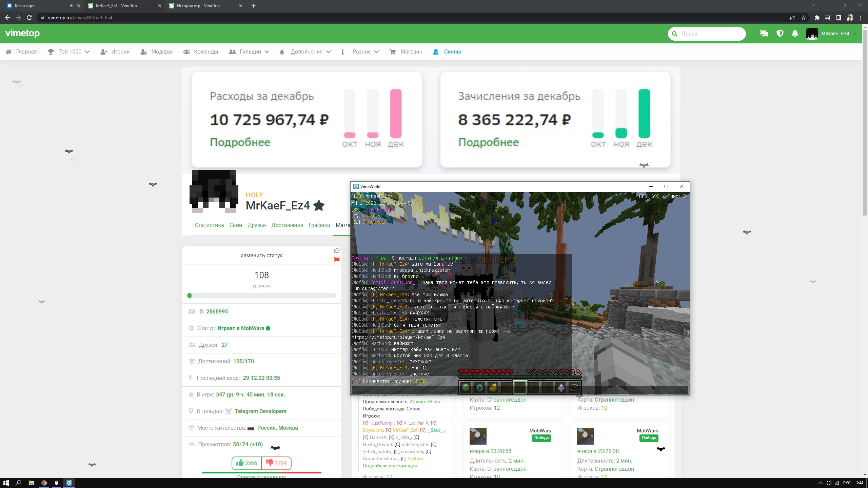The width and height of the screenshot is (868, 488).
Task: Open the Telegram Developers guild link
Action: 260,411
